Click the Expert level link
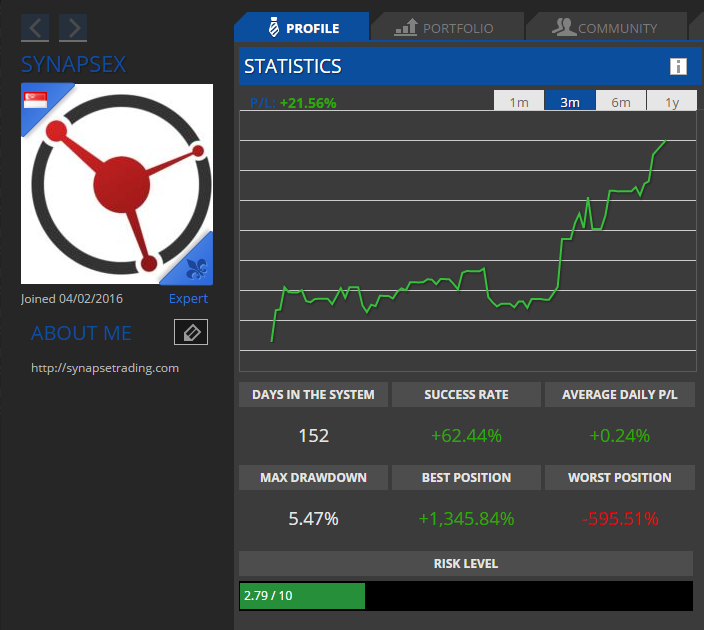This screenshot has height=630, width=704. coord(188,299)
